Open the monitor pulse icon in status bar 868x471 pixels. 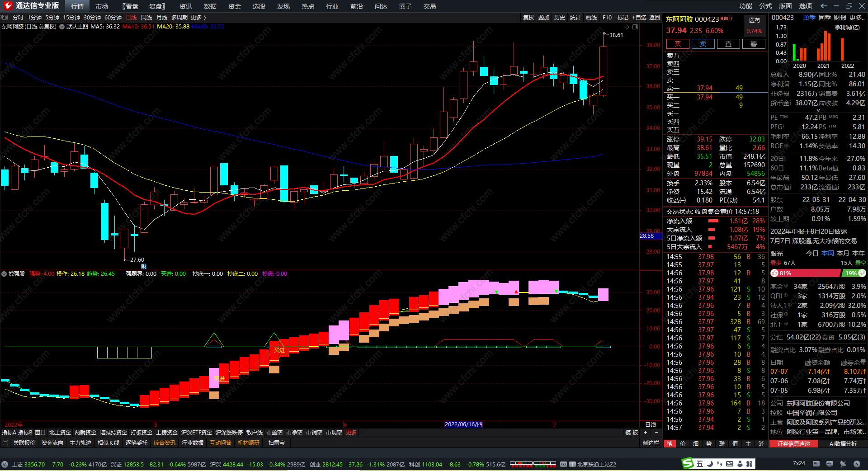tap(830, 464)
